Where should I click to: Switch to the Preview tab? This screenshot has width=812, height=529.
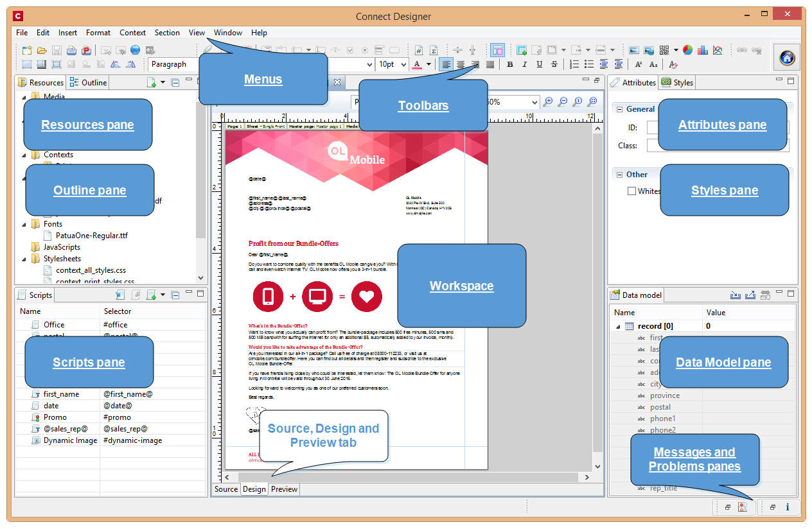[284, 489]
